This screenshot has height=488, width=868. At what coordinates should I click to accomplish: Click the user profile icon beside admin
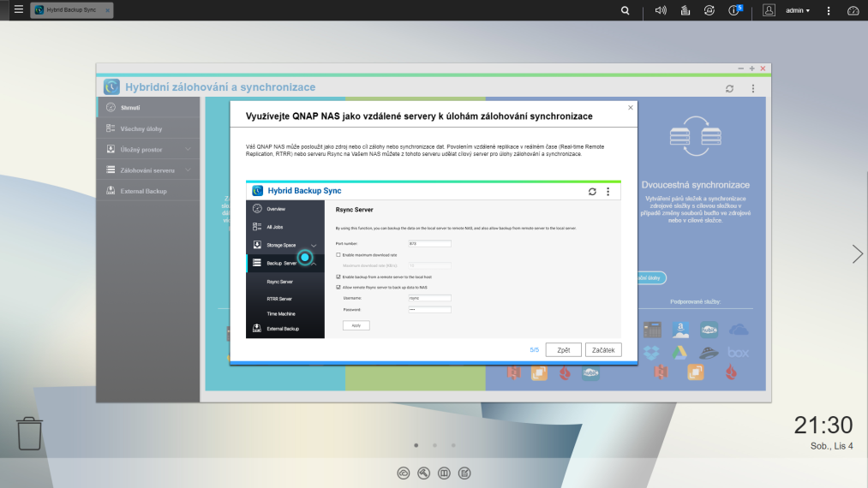click(x=769, y=10)
